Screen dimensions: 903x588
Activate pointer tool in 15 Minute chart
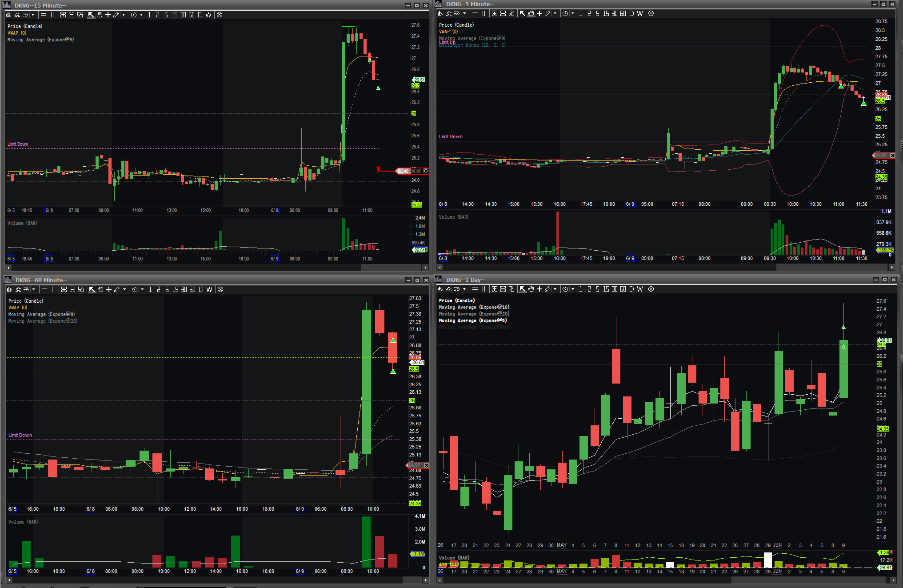(91, 15)
